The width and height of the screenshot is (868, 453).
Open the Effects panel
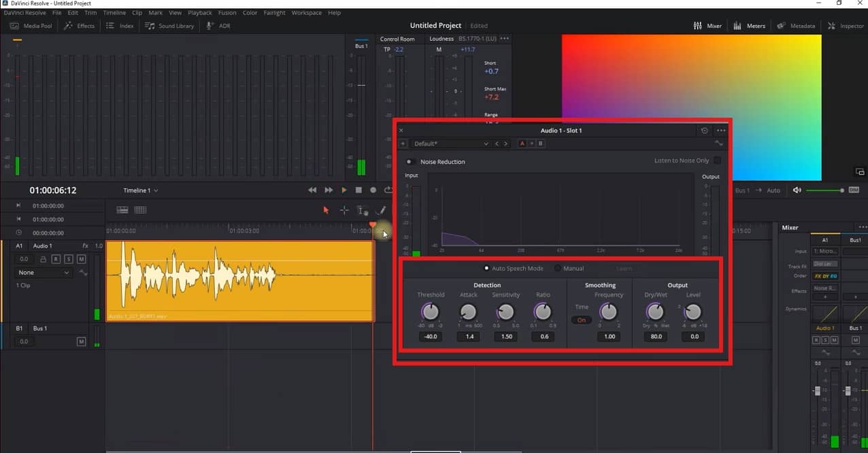[x=80, y=26]
